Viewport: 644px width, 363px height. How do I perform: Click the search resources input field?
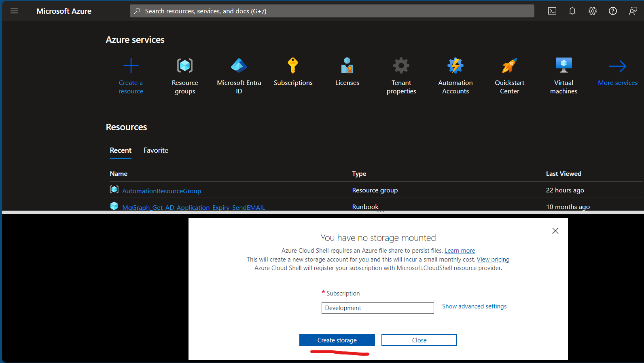click(x=332, y=11)
